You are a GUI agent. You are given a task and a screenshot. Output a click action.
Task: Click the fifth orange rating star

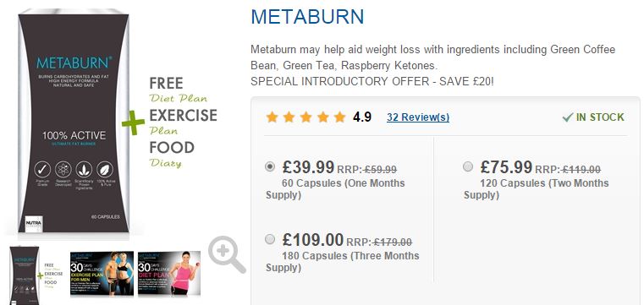(x=339, y=117)
